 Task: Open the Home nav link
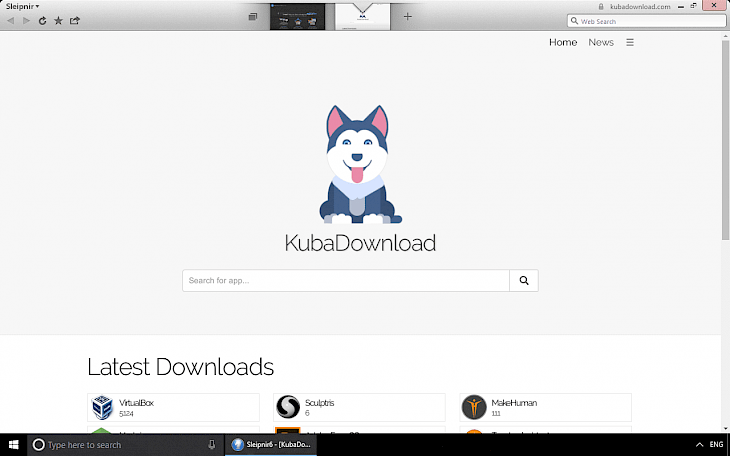point(563,42)
